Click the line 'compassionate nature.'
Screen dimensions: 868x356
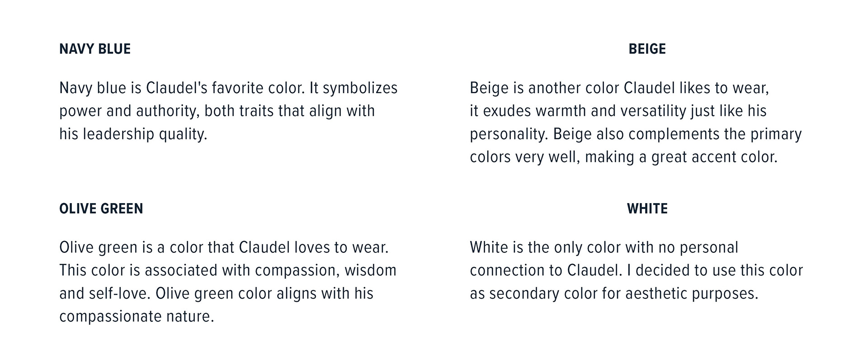coord(137,317)
